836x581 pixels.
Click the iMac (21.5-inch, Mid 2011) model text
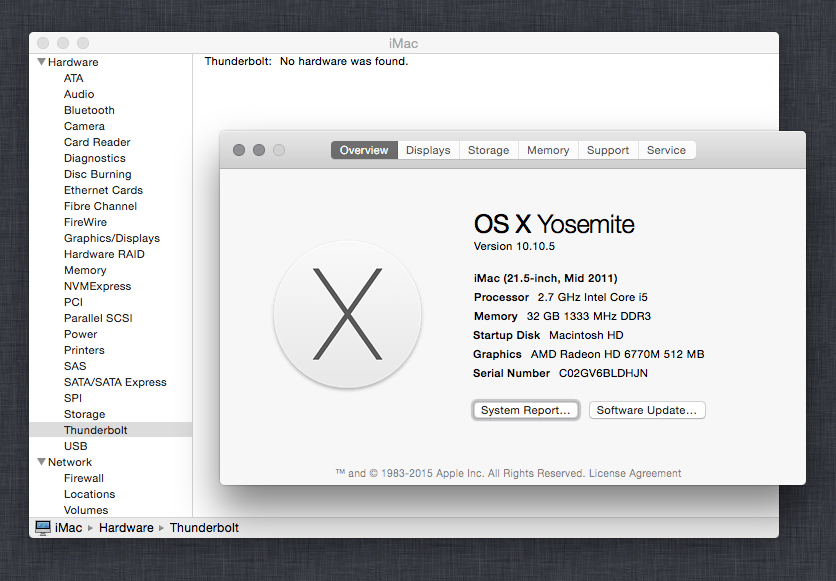[x=545, y=278]
